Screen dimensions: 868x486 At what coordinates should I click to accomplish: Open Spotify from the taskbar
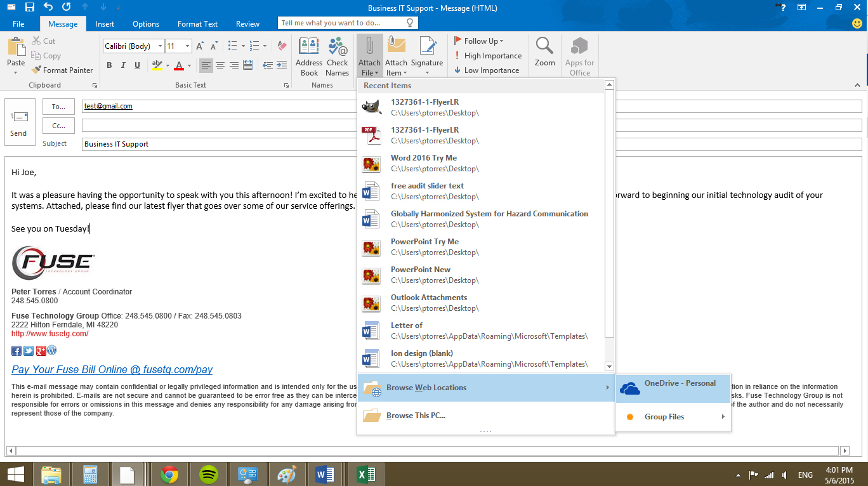(209, 474)
